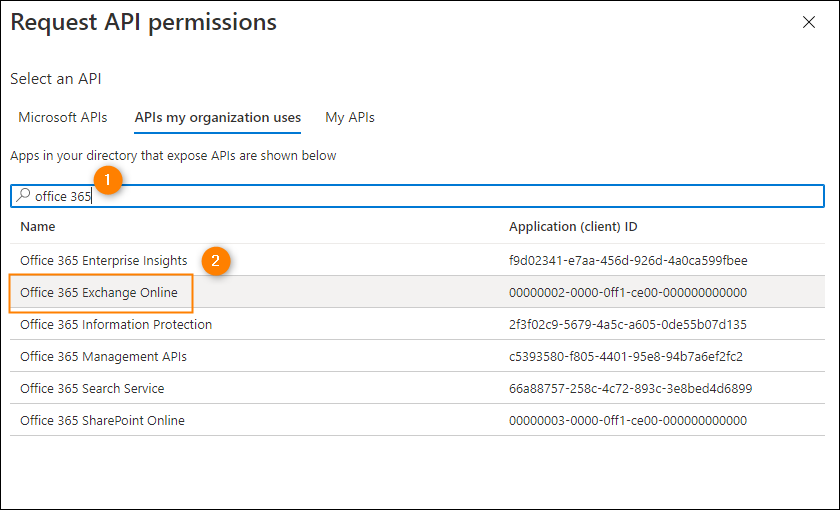Click client ID 00000002-0000-0ff1-ce00-000000000000

click(628, 292)
